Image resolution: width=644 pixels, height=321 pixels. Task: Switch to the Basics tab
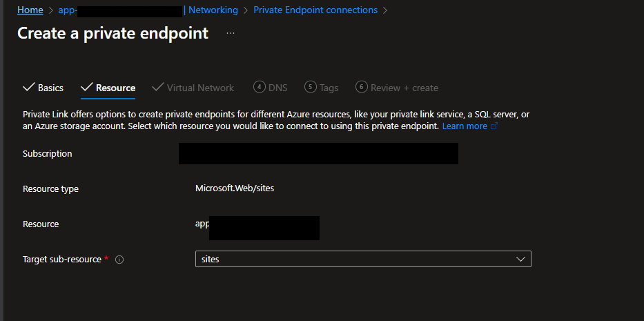click(43, 88)
